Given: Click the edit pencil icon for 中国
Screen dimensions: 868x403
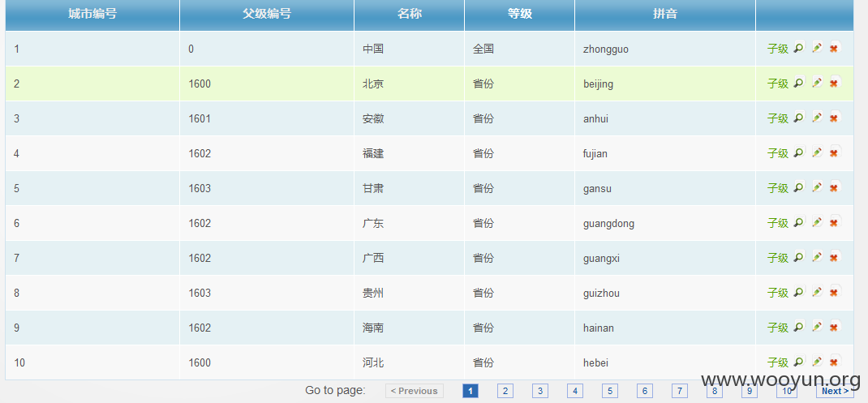Looking at the screenshot, I should 817,48.
